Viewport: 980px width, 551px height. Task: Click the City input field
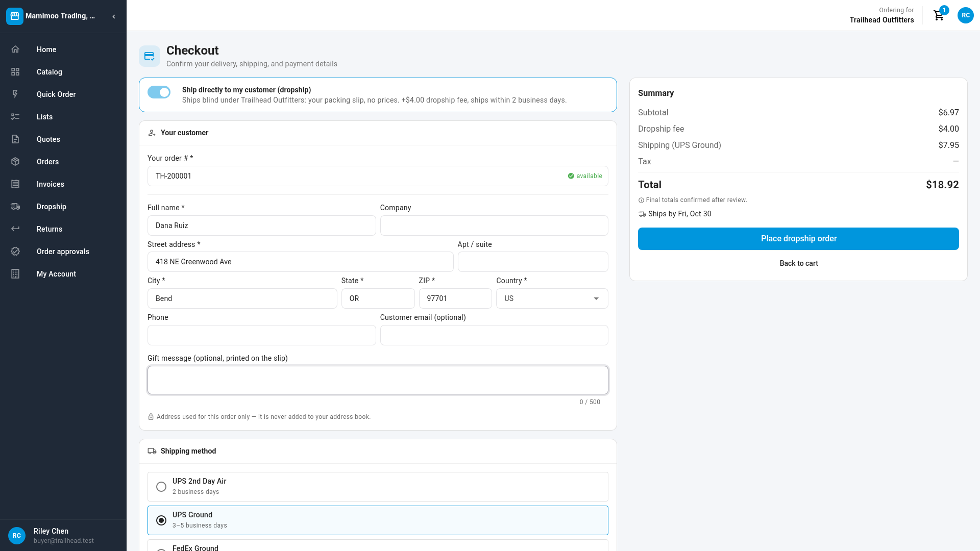pos(242,298)
